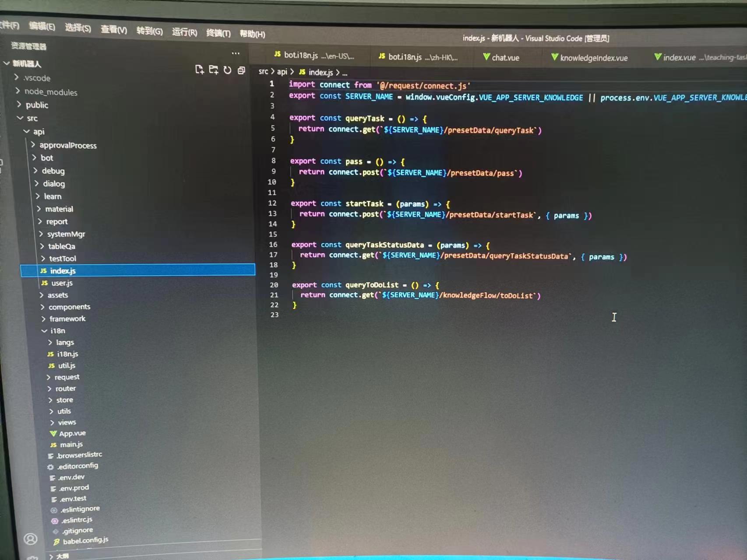The image size is (747, 560).
Task: Click the api breadcrumb segment
Action: (x=282, y=72)
